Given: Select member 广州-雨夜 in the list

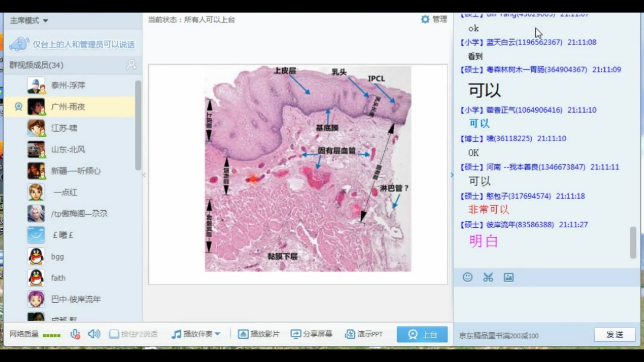Looking at the screenshot, I should pos(68,107).
